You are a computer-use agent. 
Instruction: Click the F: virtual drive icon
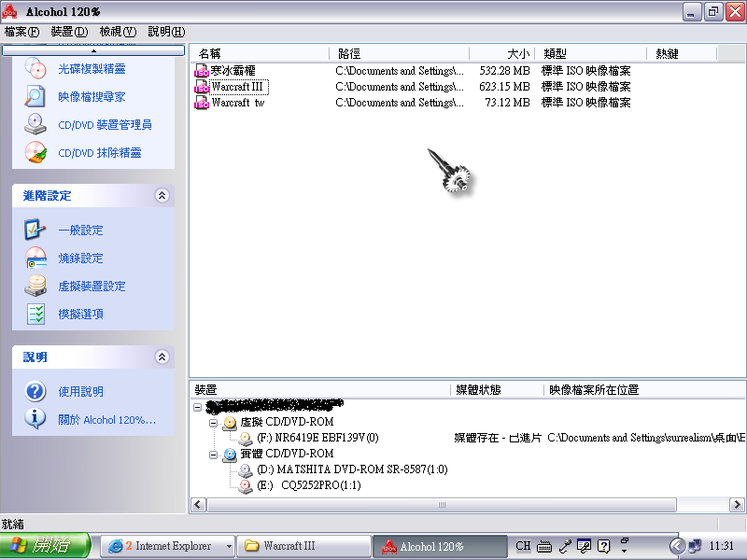(246, 438)
